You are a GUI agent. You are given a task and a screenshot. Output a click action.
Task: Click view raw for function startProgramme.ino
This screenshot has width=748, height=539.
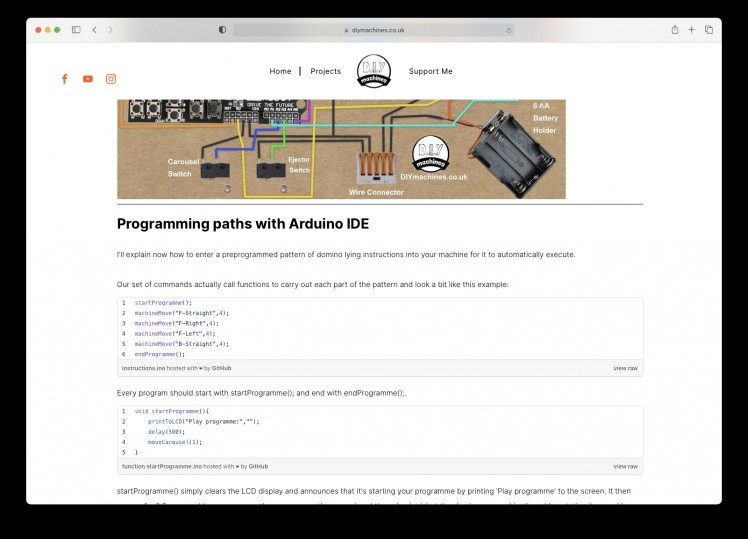click(x=625, y=466)
